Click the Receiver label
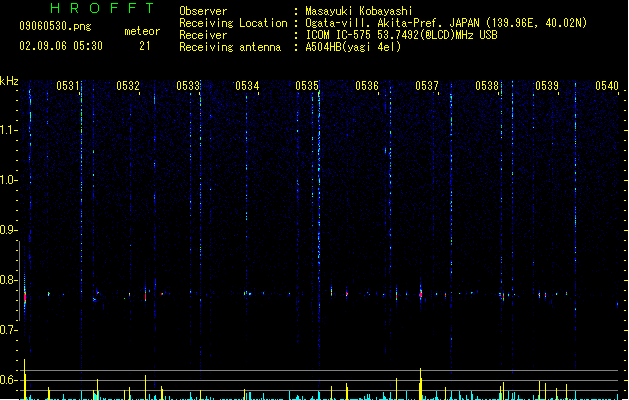Viewport: 629px width, 400px height. tap(203, 35)
